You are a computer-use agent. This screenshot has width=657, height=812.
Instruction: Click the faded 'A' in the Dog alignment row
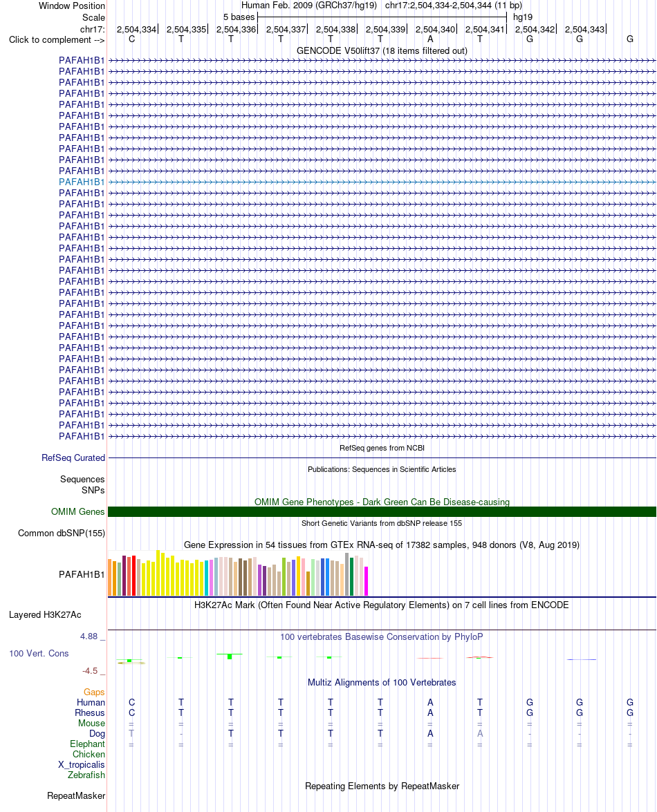(480, 733)
